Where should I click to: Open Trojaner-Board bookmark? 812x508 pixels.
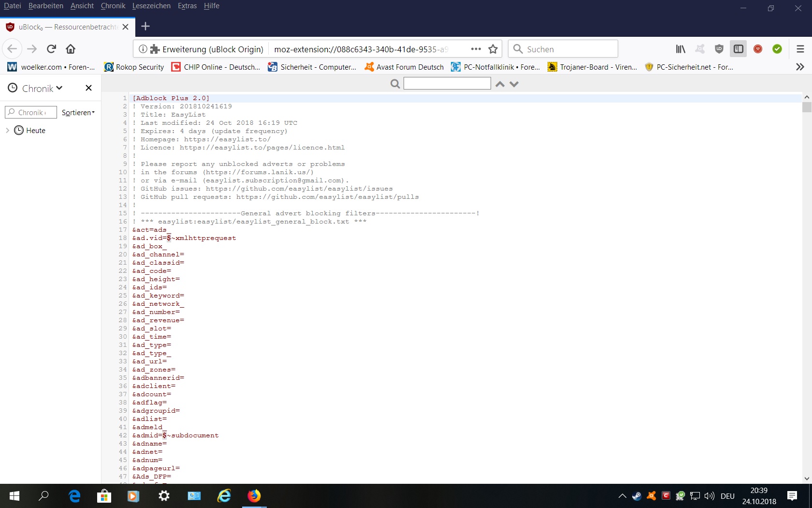[x=593, y=67]
